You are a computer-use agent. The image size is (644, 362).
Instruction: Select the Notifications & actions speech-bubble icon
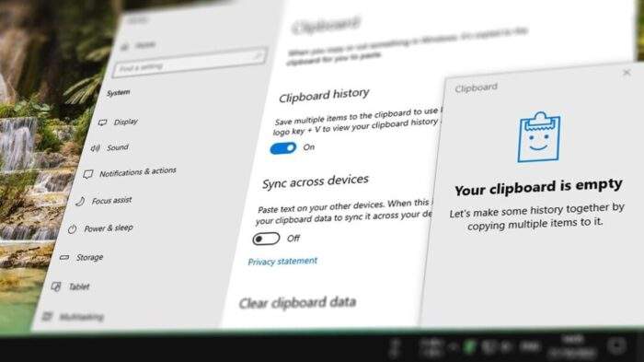pyautogui.click(x=87, y=174)
